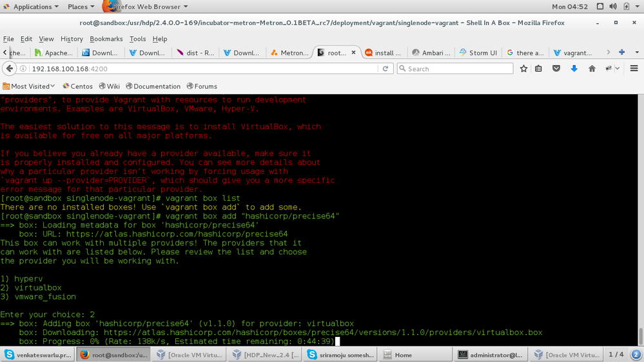Click the notification count badge

point(636,355)
